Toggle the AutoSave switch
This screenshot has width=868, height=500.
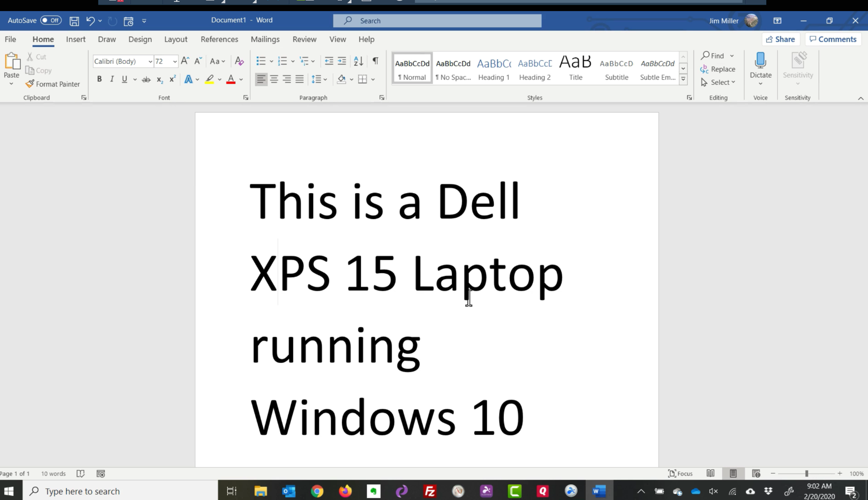[50, 20]
